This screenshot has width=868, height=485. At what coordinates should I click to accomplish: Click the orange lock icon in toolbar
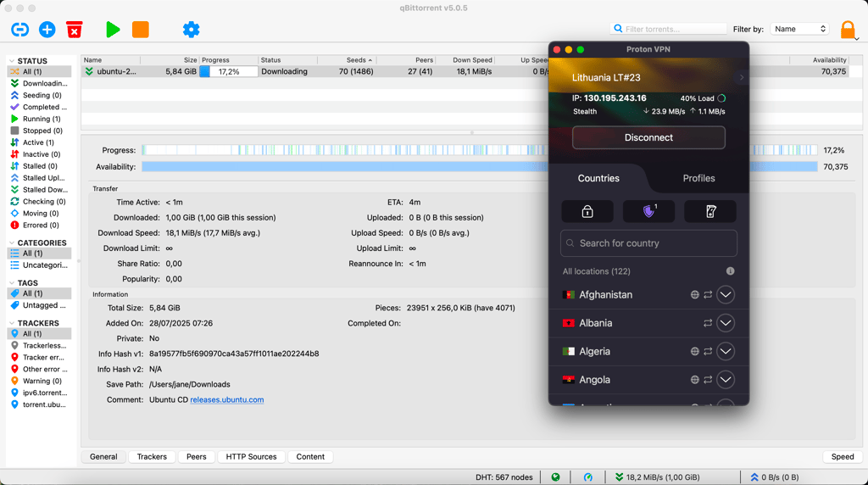point(848,30)
